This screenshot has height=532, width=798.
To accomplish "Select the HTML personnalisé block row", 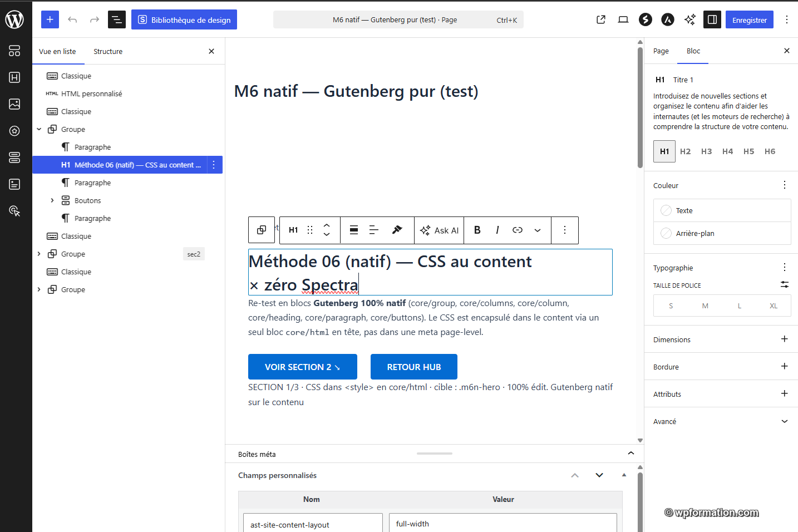I will [127, 93].
